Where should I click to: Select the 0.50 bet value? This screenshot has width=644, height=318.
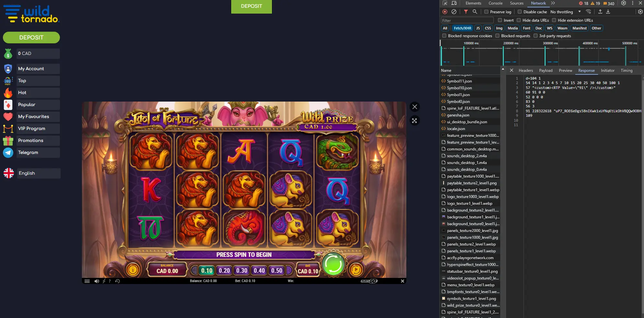tap(277, 270)
